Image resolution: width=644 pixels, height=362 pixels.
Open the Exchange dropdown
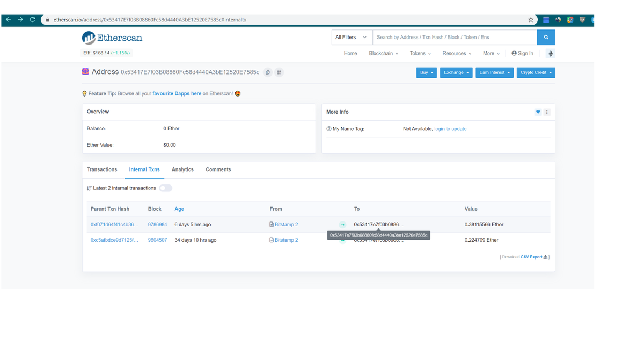(x=456, y=72)
